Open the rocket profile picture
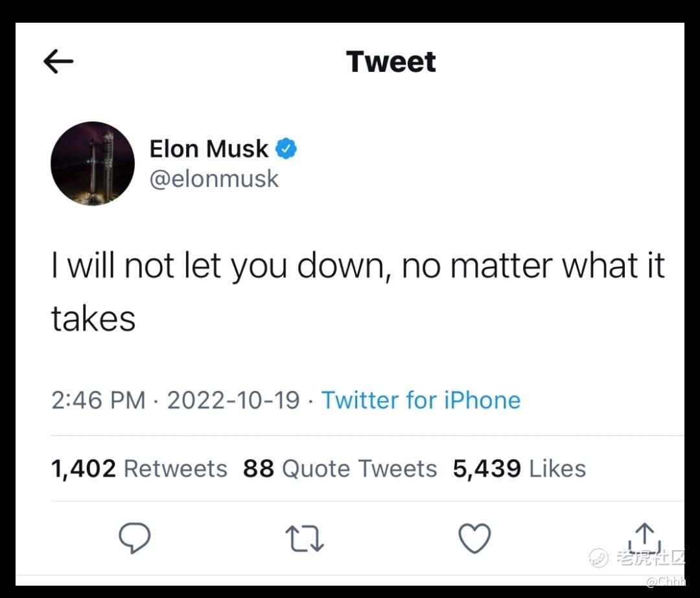The height and width of the screenshot is (598, 700). click(93, 163)
